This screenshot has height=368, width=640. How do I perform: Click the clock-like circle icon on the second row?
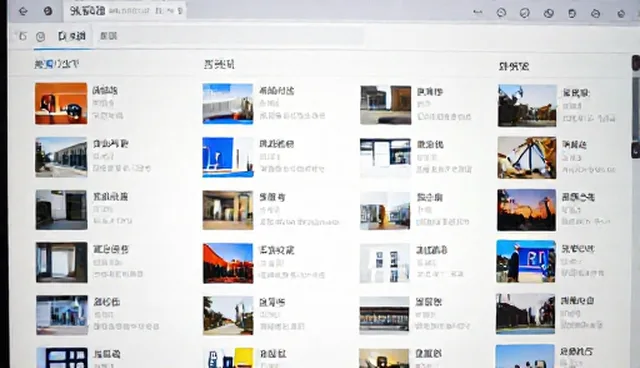pos(40,37)
